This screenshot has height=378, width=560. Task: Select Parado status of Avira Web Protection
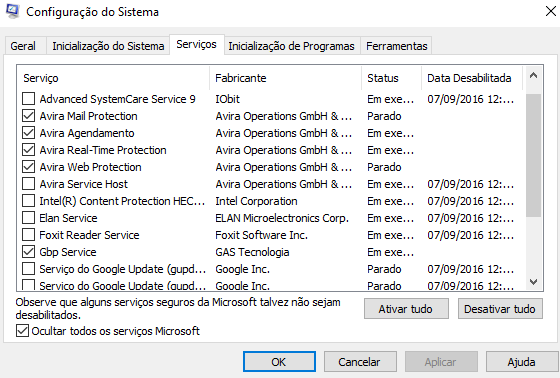pos(384,167)
